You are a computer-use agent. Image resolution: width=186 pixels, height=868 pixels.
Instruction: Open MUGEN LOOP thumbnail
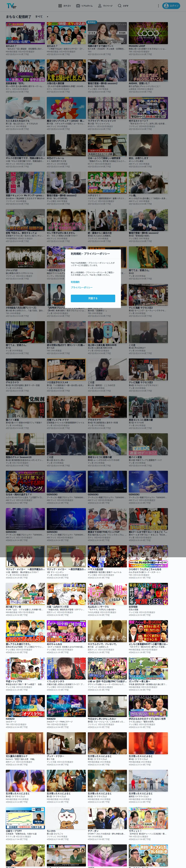(148, 33)
